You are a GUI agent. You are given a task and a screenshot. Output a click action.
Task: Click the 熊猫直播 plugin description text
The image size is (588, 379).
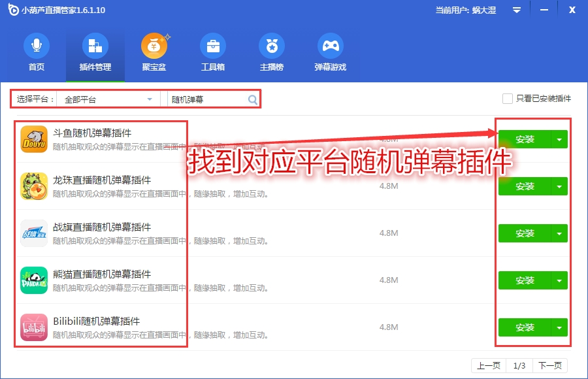(x=161, y=288)
